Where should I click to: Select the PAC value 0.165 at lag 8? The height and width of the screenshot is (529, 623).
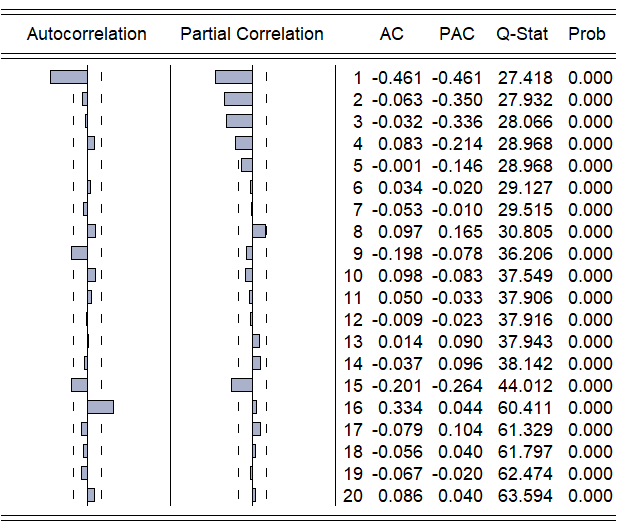(x=460, y=232)
